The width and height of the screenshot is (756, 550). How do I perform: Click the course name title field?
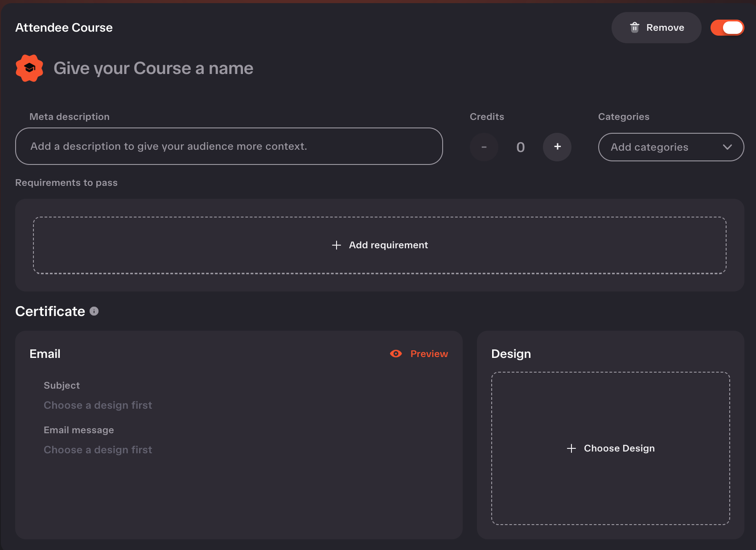(x=153, y=68)
